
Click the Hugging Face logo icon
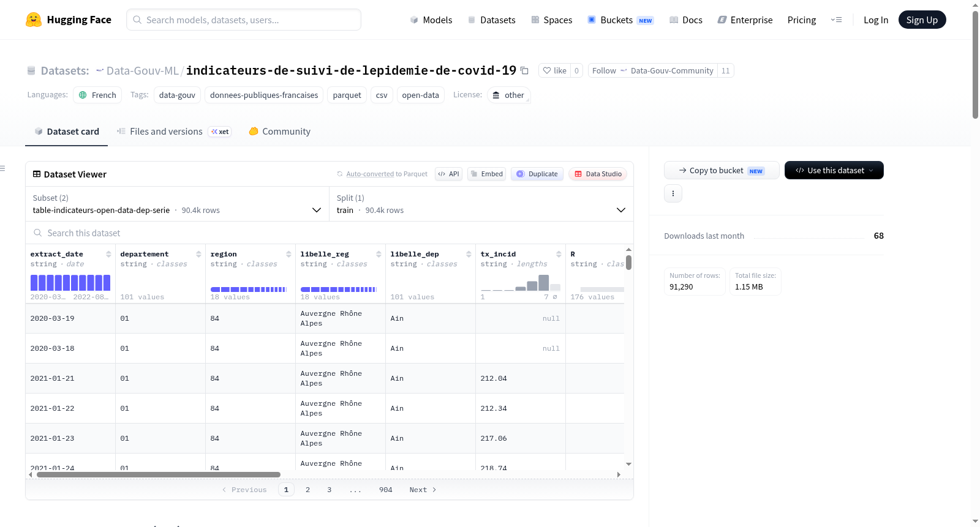(x=34, y=20)
